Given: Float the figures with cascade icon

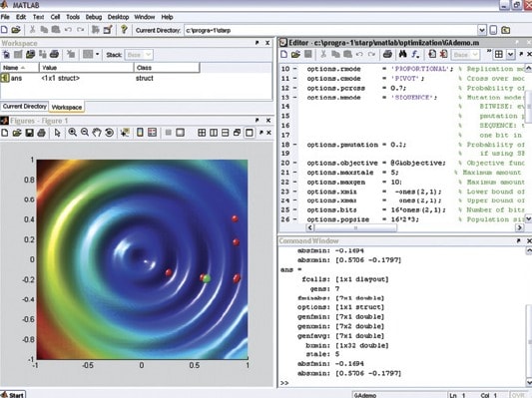Looking at the screenshot, I should [237, 133].
